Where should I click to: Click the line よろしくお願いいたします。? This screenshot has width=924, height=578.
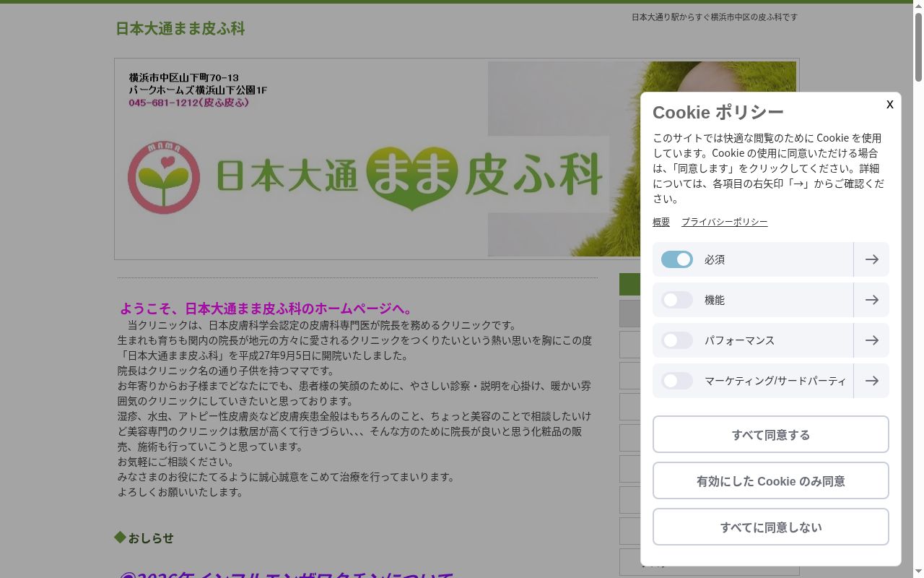180,492
